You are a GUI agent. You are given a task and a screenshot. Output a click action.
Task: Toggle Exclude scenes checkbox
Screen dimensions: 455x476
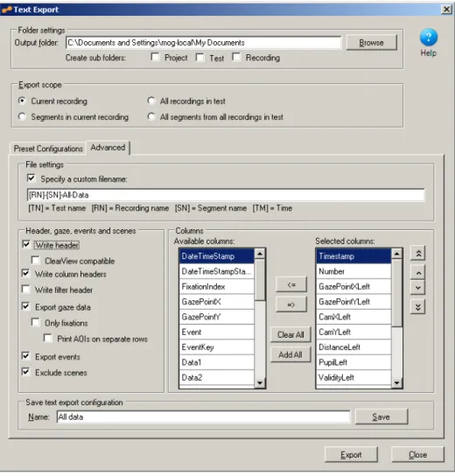[26, 372]
